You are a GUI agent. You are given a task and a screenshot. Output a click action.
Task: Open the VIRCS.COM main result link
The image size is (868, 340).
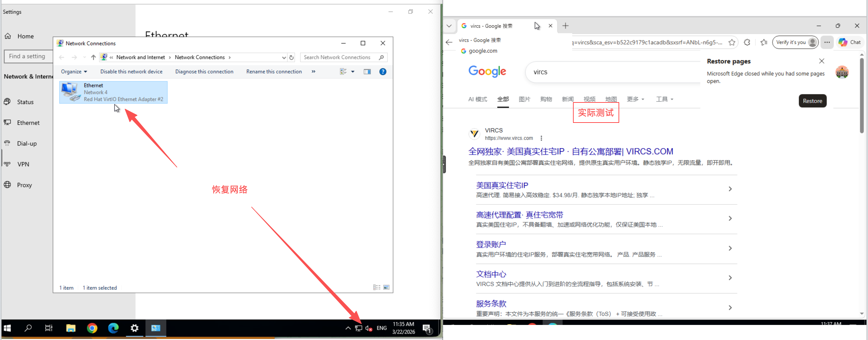[571, 151]
